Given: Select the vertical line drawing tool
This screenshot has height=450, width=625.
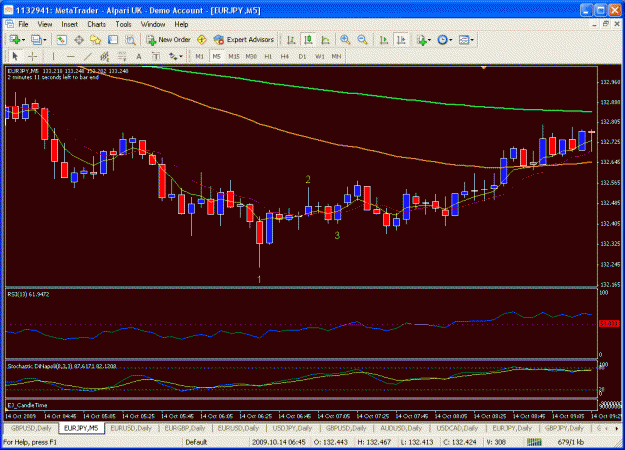Looking at the screenshot, I should [53, 56].
